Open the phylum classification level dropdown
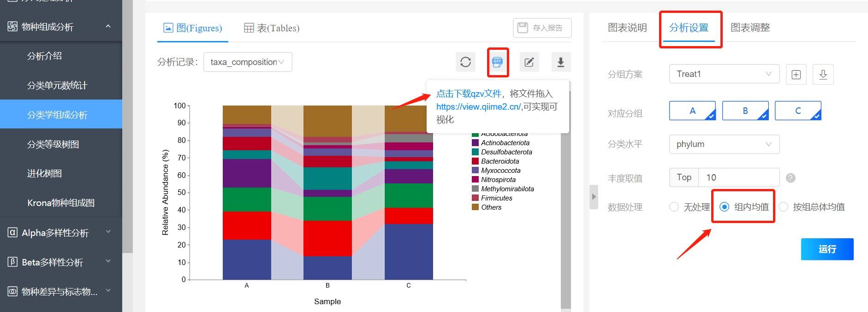 (724, 144)
